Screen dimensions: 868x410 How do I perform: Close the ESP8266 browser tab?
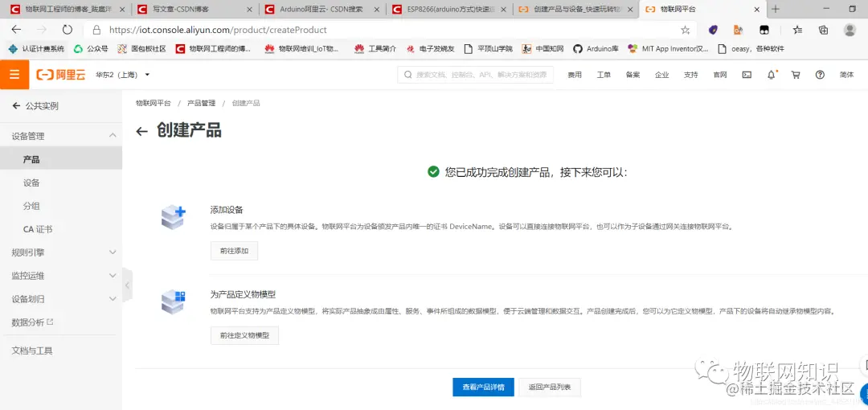pyautogui.click(x=503, y=10)
